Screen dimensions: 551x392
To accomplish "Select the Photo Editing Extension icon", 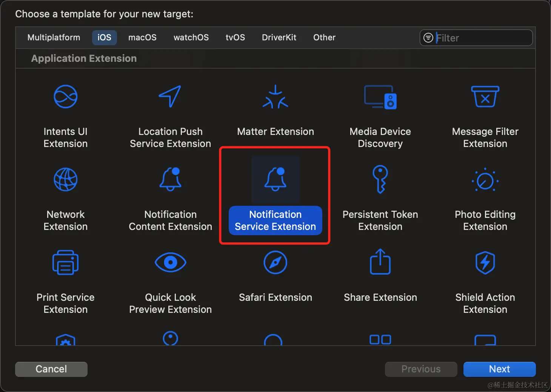I will (x=485, y=180).
